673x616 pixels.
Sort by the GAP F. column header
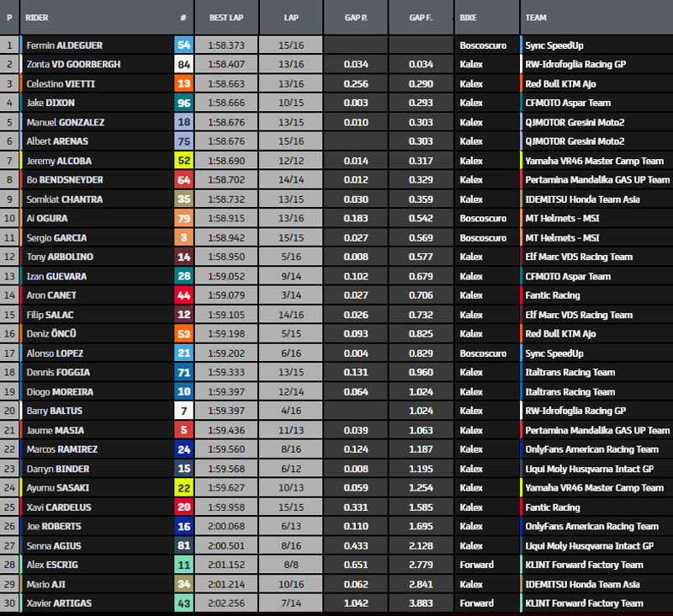(x=421, y=17)
